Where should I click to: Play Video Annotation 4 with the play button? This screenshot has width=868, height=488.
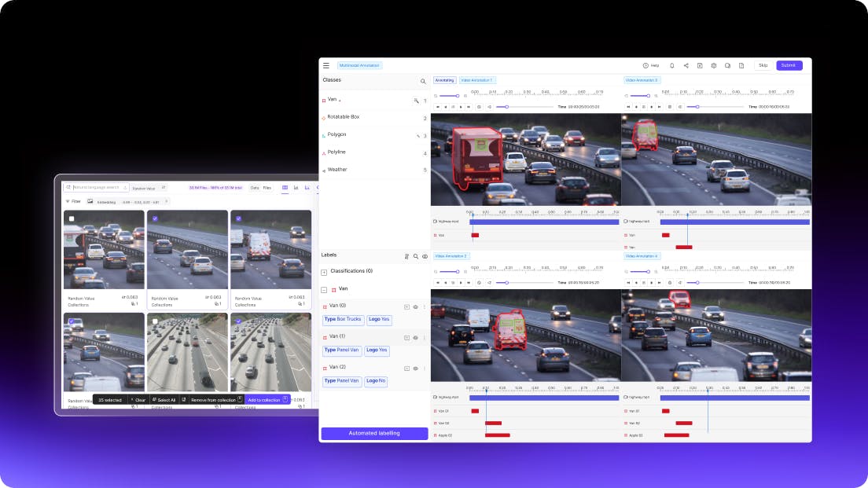point(651,283)
